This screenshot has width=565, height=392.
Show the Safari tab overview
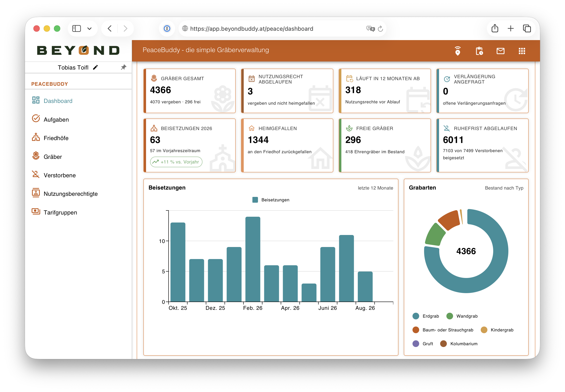[x=527, y=29]
